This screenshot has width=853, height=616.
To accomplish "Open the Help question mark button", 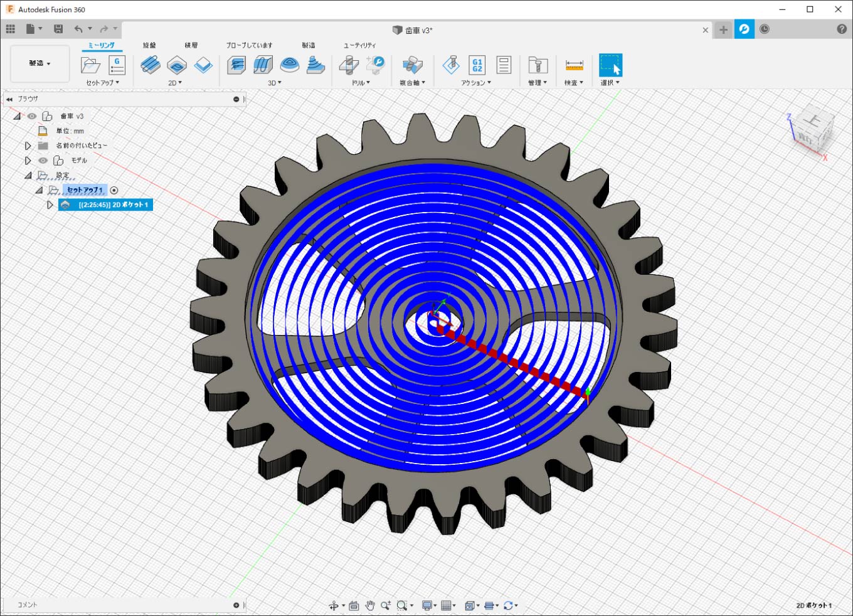I will [842, 29].
